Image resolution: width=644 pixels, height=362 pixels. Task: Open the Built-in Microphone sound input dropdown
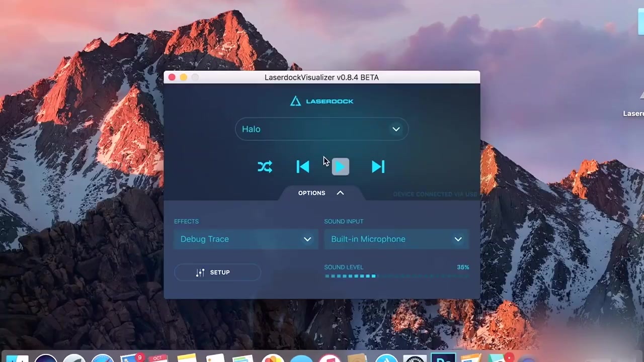pyautogui.click(x=396, y=239)
